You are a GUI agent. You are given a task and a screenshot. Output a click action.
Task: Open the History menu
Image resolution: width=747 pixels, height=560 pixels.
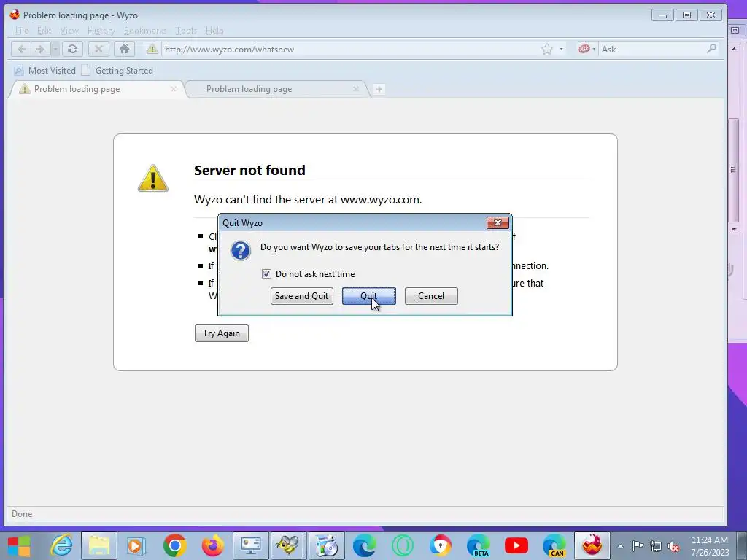coord(101,31)
